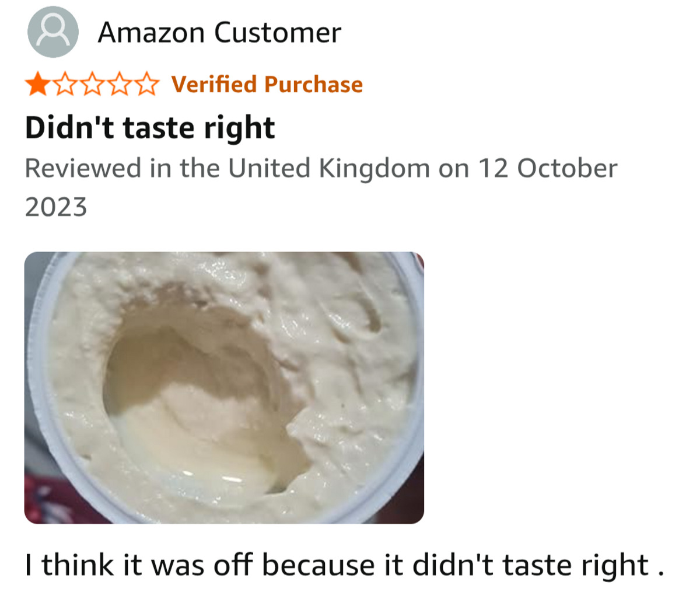Viewport: 700px width, 592px height.
Task: Click the year 2023 text
Action: [56, 207]
